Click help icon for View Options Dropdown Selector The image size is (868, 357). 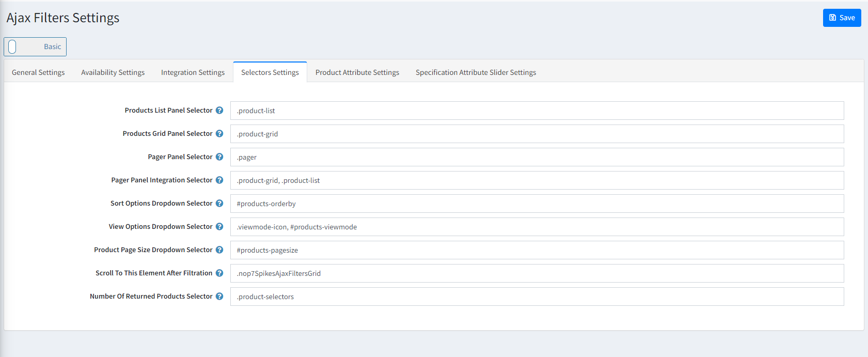click(x=219, y=226)
